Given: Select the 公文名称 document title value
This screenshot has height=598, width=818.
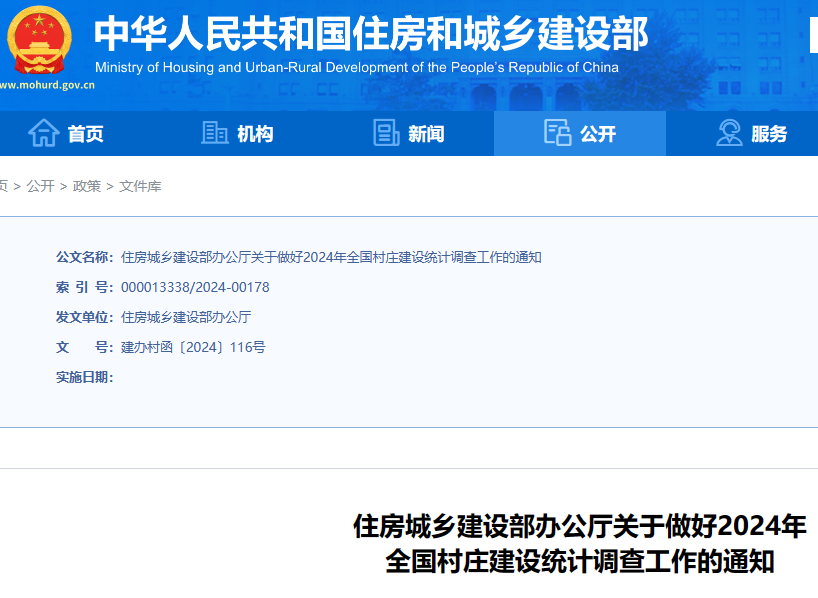Looking at the screenshot, I should (331, 257).
